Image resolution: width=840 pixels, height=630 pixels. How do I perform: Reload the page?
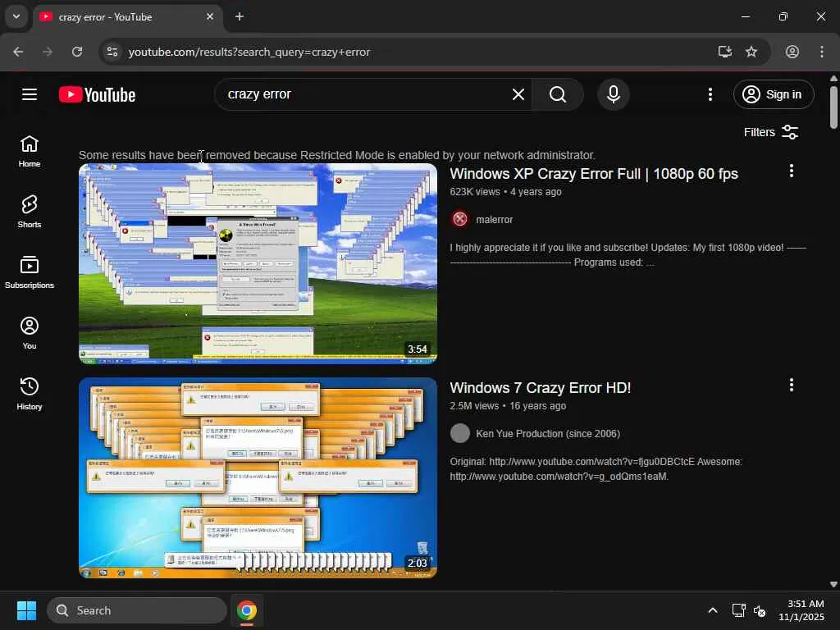point(77,52)
